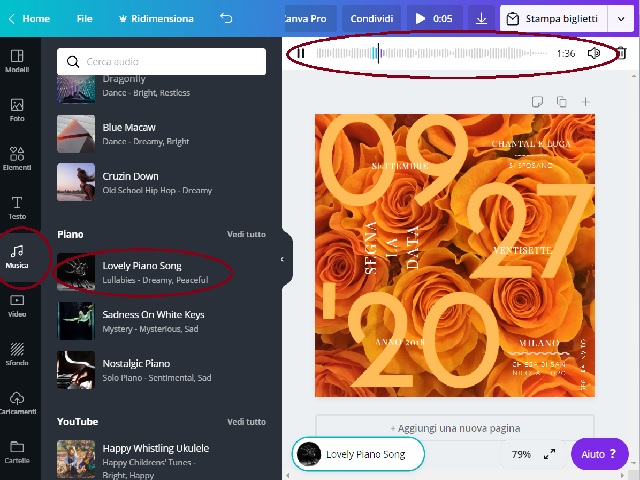Image resolution: width=640 pixels, height=480 pixels.
Task: Select the Dragonfly track
Action: [x=162, y=89]
